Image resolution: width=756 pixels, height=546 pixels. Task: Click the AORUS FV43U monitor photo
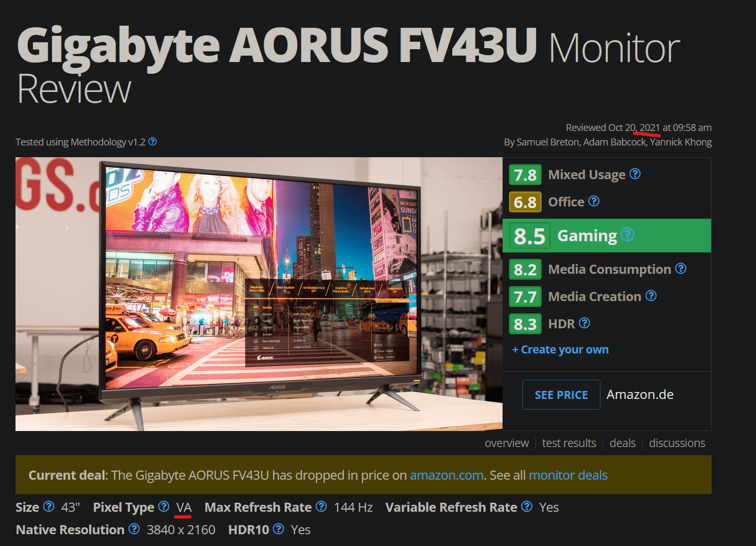[x=259, y=294]
